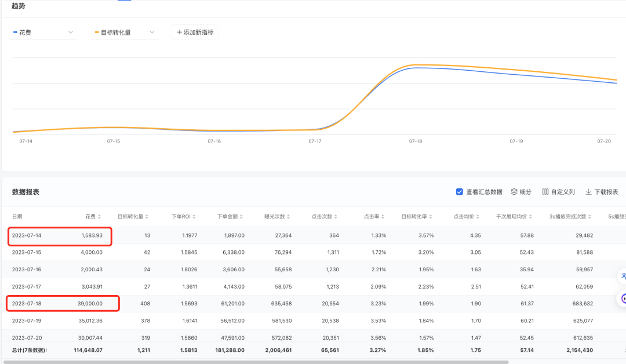Click the horizontal scrollbar under the table
626x364 pixels.
[255, 362]
